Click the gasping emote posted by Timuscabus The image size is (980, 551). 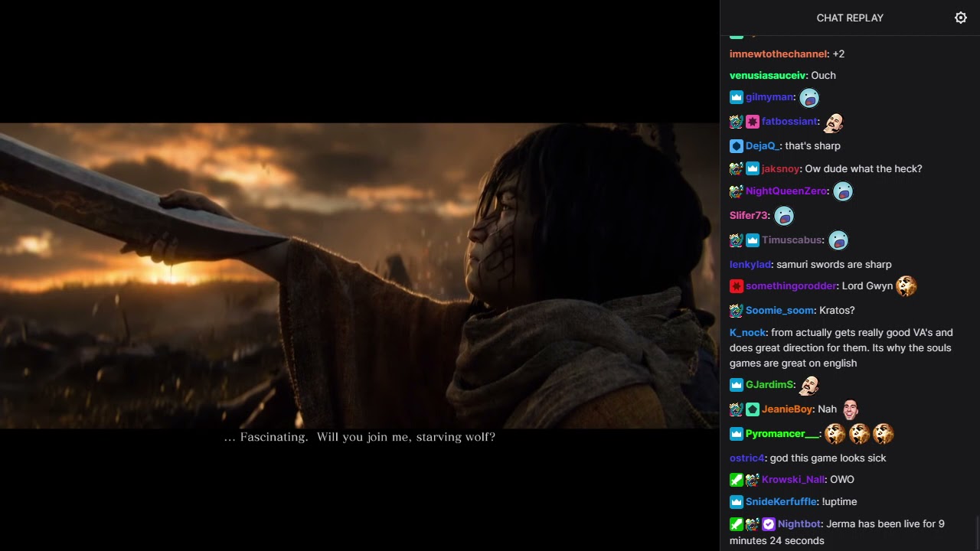tap(838, 240)
